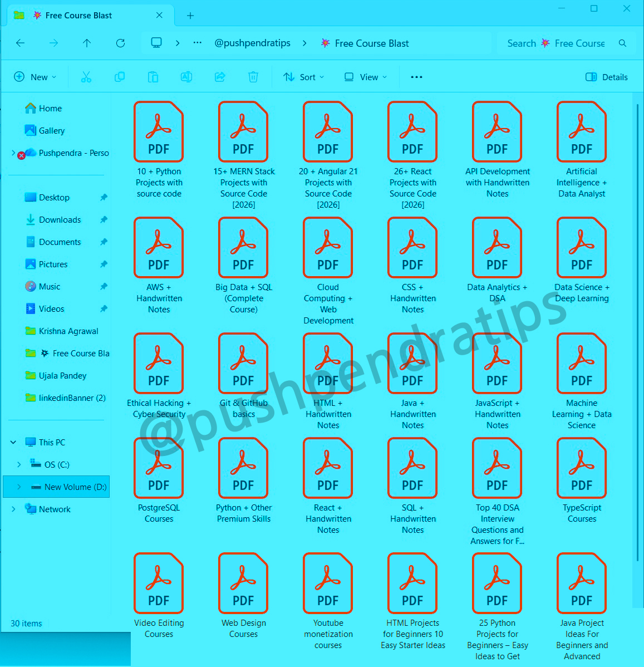The width and height of the screenshot is (644, 667).
Task: Unpin Downloads using its pin icon
Action: coord(104,219)
